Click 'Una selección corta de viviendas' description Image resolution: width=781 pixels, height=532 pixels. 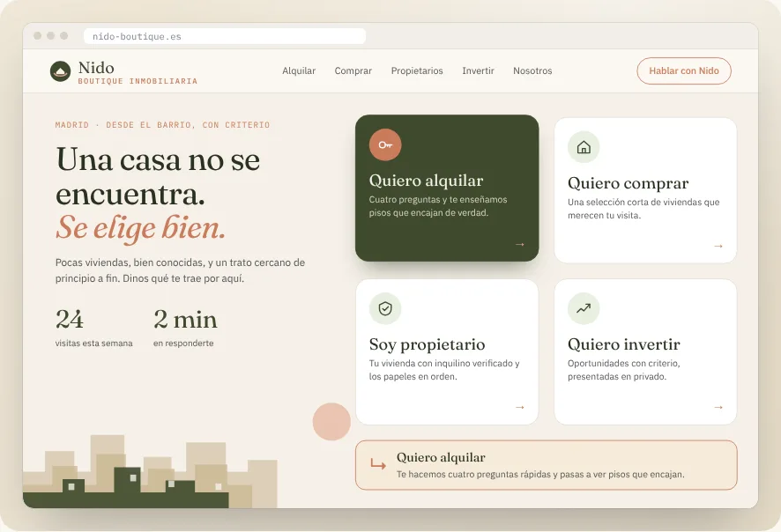643,209
